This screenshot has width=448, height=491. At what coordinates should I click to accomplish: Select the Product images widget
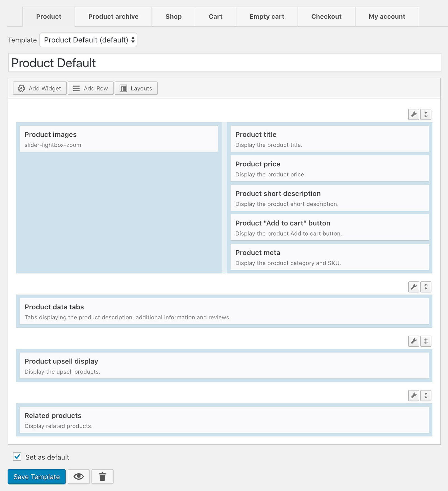(x=119, y=138)
